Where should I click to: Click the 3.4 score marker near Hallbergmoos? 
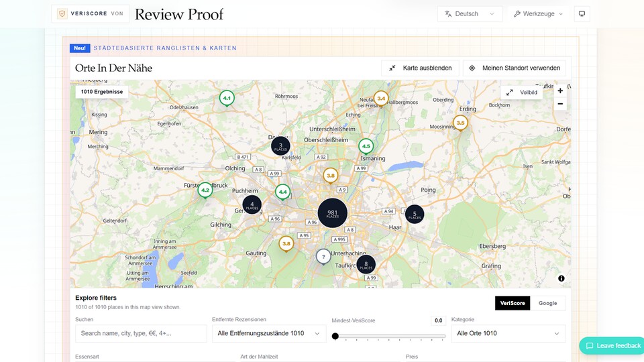pos(381,99)
